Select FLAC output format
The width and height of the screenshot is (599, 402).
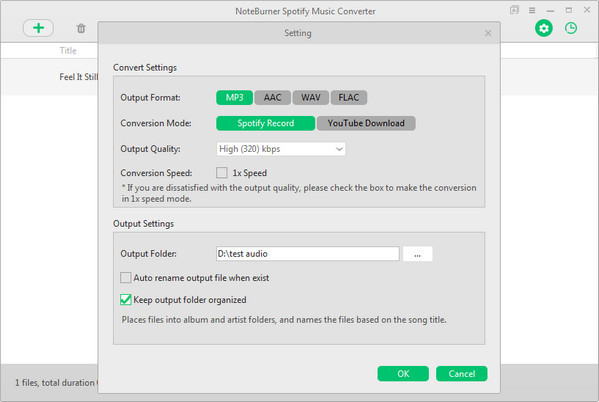pyautogui.click(x=349, y=97)
